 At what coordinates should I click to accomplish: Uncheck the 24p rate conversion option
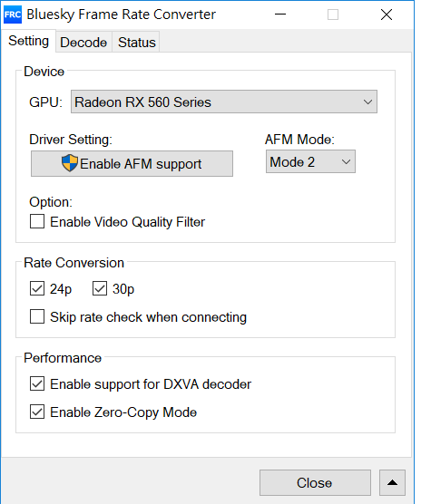37,288
